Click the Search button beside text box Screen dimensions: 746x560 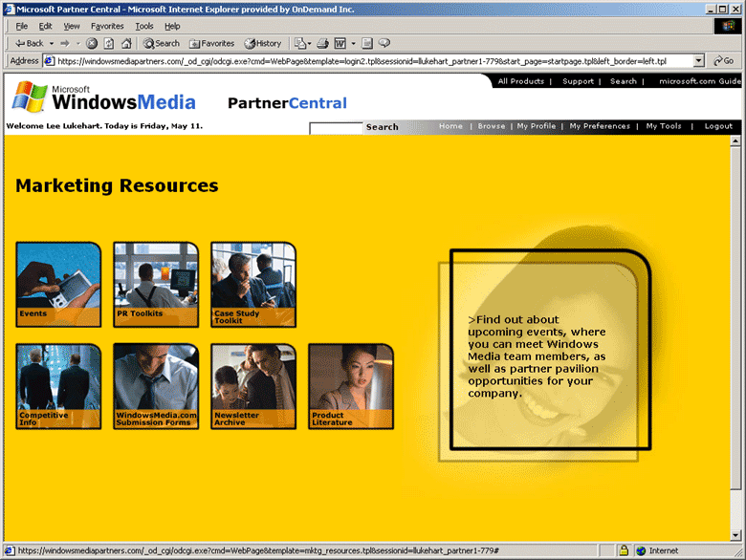coord(382,127)
